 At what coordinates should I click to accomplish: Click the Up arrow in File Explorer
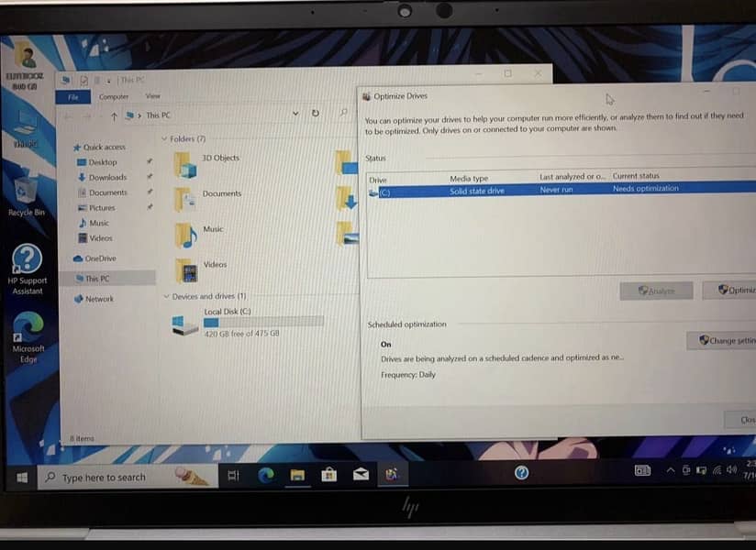(x=115, y=116)
